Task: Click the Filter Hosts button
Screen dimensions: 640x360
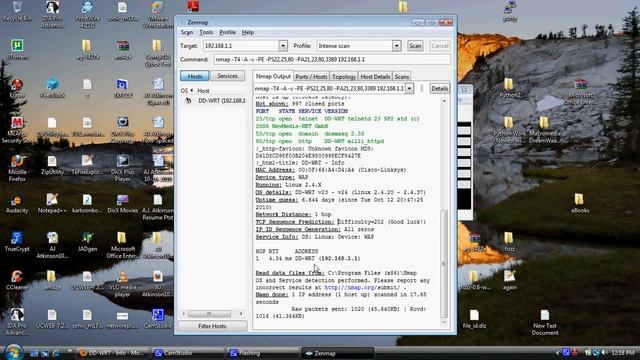Action: click(212, 326)
